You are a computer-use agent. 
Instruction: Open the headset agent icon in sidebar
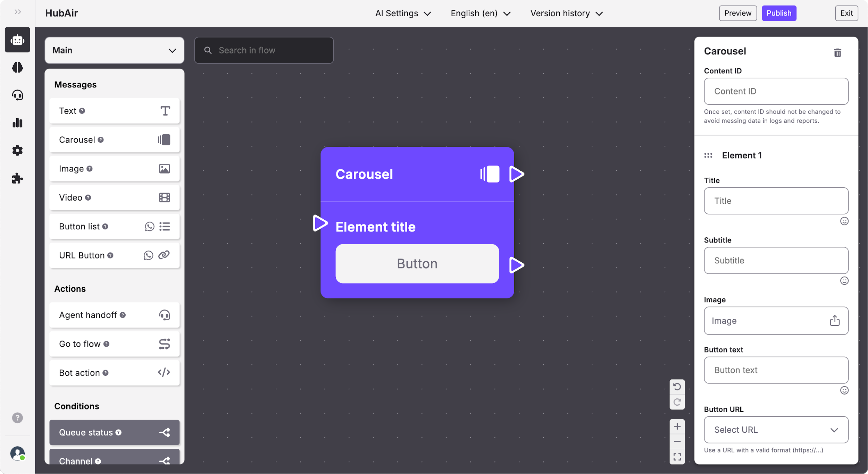(x=17, y=95)
